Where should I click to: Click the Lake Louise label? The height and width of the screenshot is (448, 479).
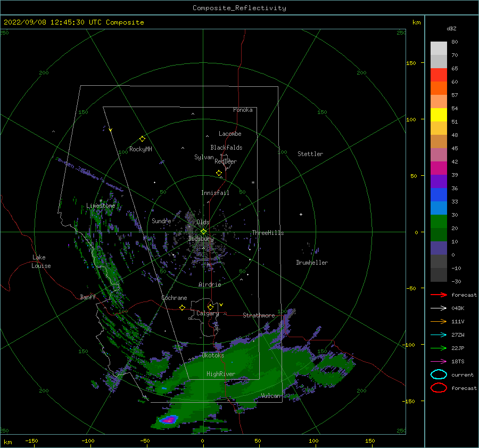point(41,262)
